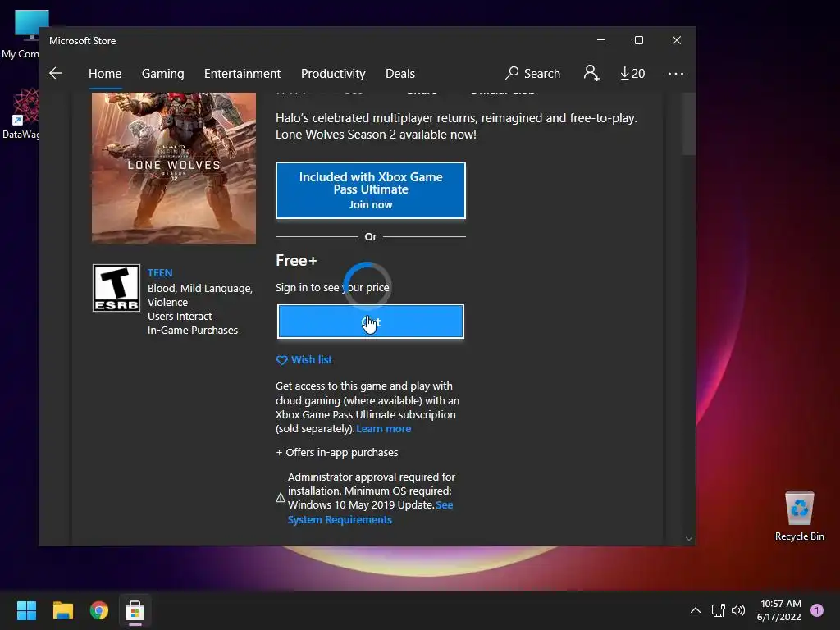Select the DataWag desktop shortcut
Screen dimensions: 840x630
point(21,114)
